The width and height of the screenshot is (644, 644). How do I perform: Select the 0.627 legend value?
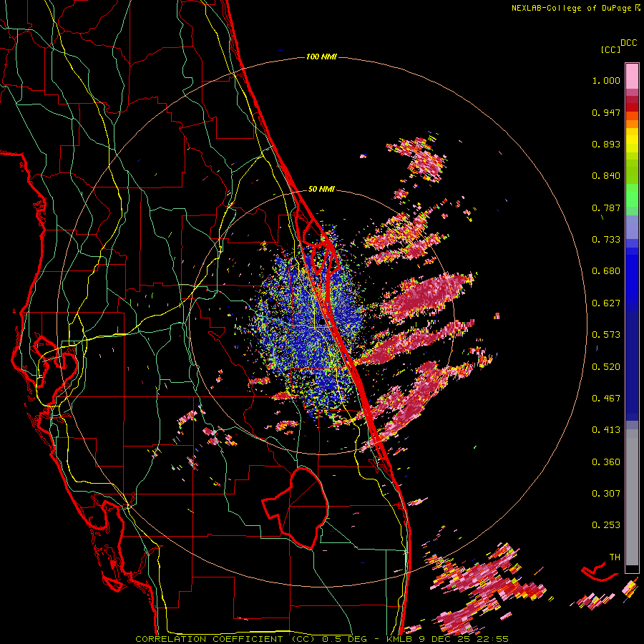[x=606, y=303]
